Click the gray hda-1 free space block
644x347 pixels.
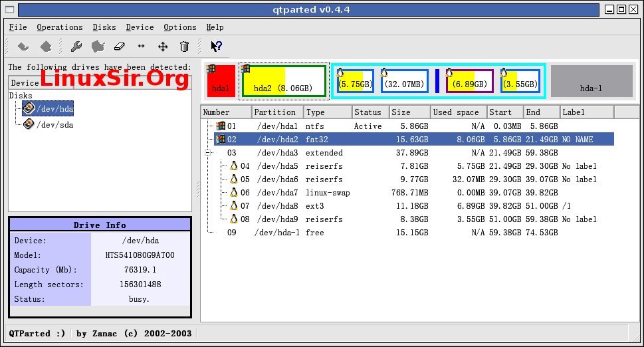591,81
